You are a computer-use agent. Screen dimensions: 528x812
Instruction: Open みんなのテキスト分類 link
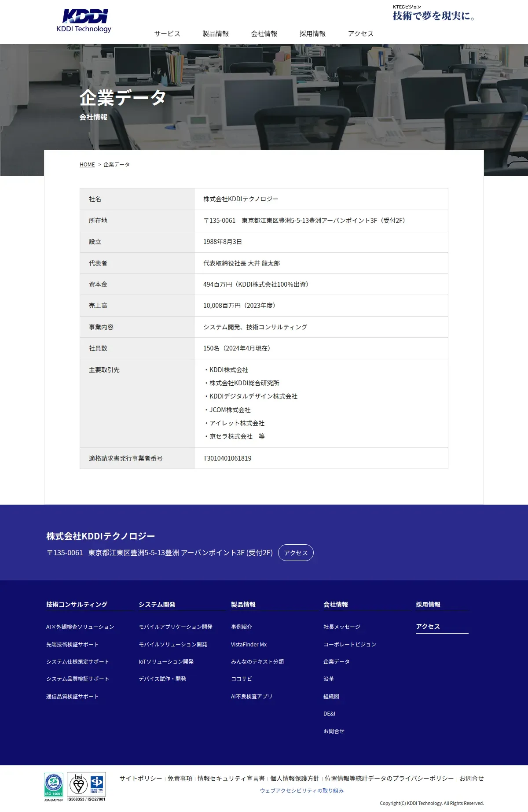click(x=257, y=662)
